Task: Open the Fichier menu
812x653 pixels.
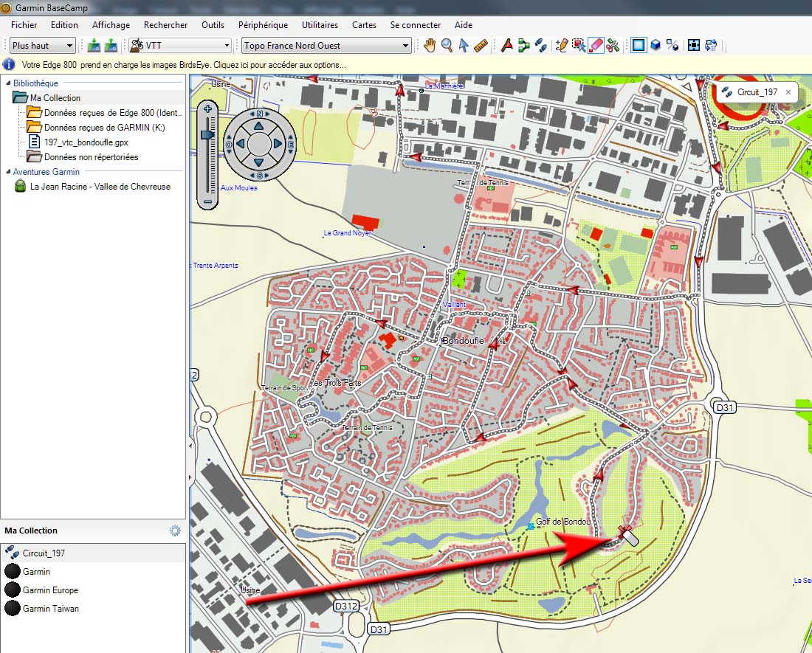Action: click(24, 25)
